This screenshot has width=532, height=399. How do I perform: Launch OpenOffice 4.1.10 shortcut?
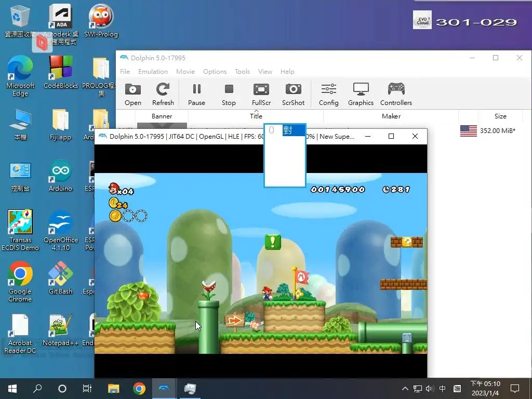60,230
